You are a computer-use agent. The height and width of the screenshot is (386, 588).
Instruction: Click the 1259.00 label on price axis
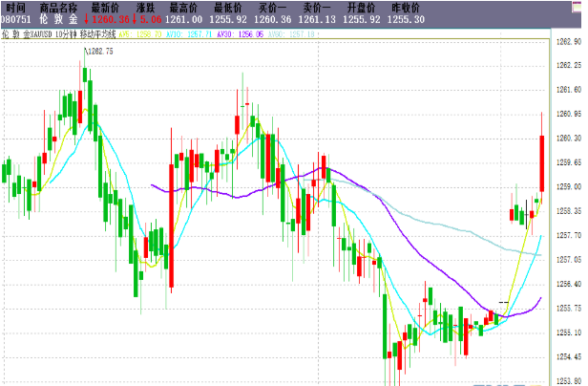click(x=569, y=186)
